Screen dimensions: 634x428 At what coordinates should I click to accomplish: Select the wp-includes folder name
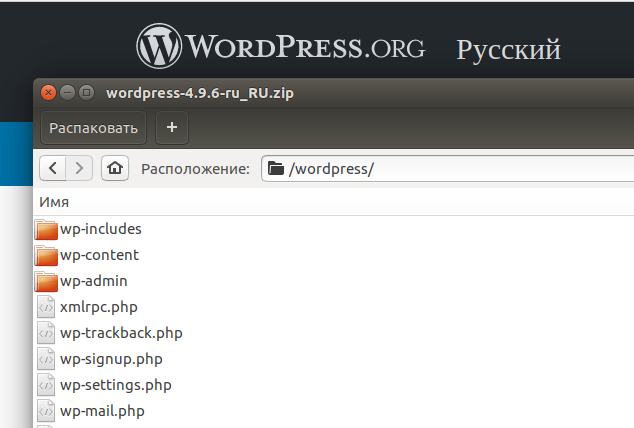point(101,229)
